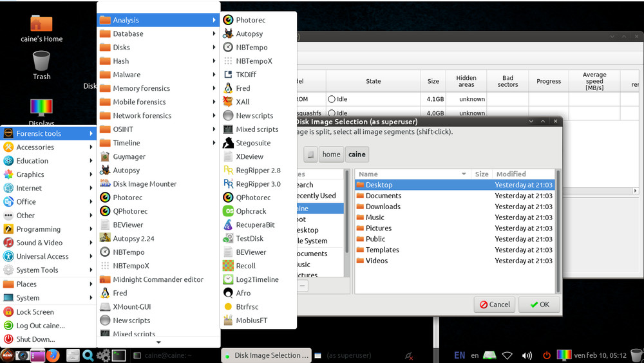
Task: Expand the Memory forensics submenu
Action: tap(141, 88)
